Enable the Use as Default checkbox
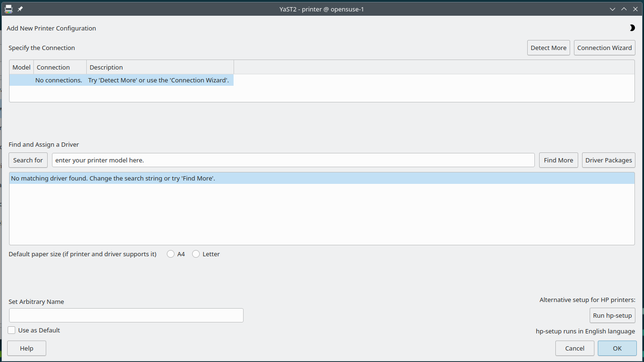 (x=12, y=330)
